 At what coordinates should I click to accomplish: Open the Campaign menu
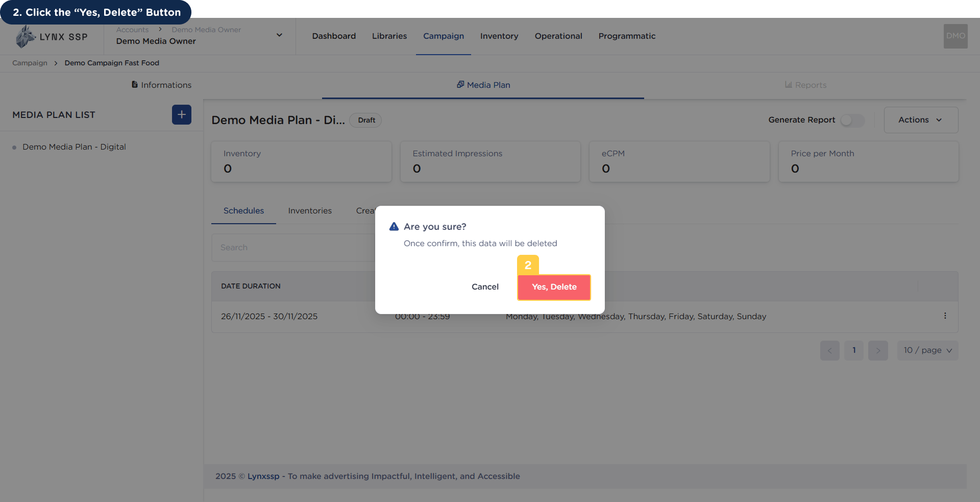click(x=444, y=36)
